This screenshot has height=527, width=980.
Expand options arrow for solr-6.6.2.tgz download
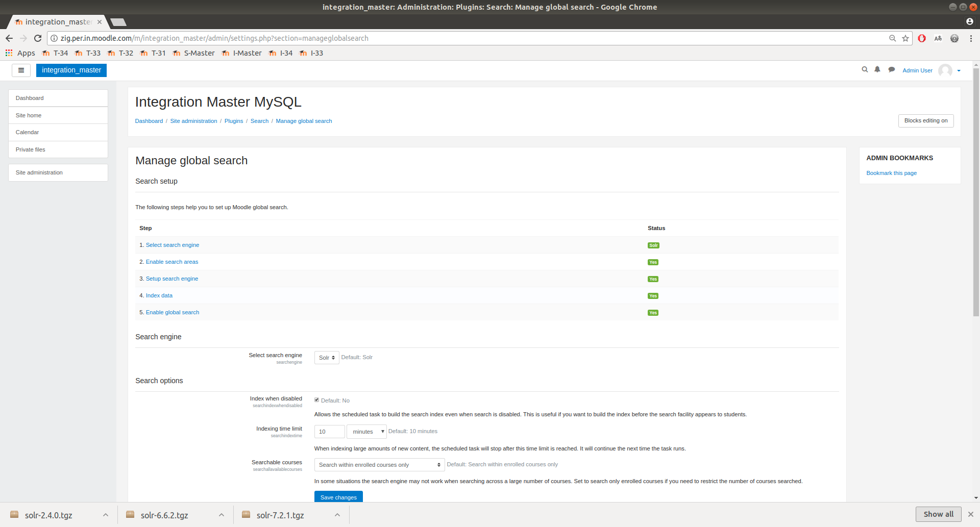tap(222, 515)
